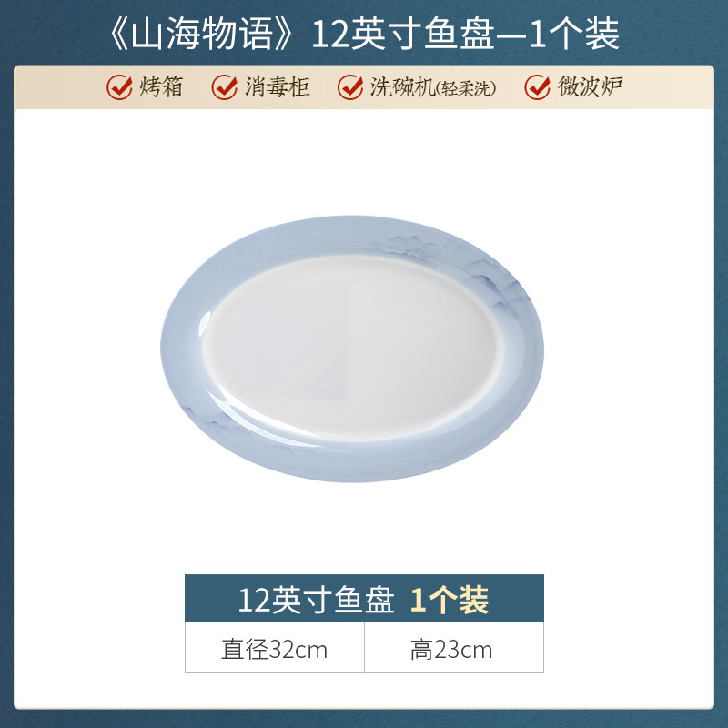The height and width of the screenshot is (728, 728).
Task: Click the 12英寸鱼盘 table header text
Action: point(317,600)
